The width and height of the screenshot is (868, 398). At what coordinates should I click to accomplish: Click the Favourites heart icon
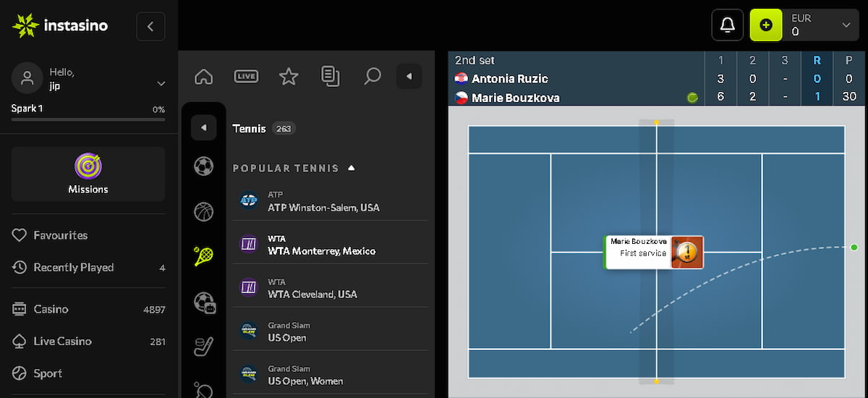[x=20, y=235]
